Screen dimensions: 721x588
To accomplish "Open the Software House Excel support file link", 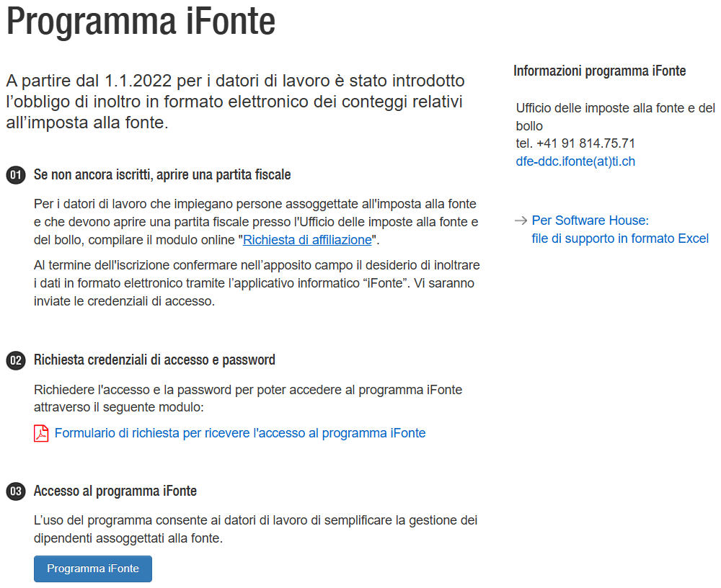I will coord(619,229).
